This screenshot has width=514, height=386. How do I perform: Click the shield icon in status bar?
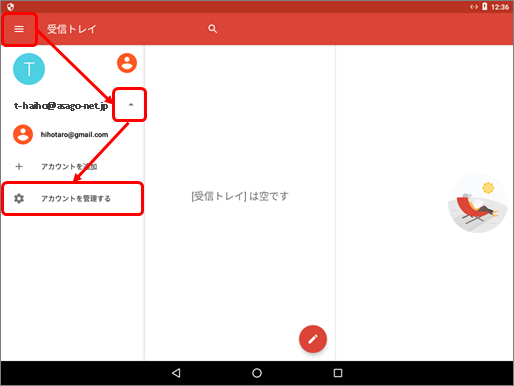pyautogui.click(x=10, y=7)
